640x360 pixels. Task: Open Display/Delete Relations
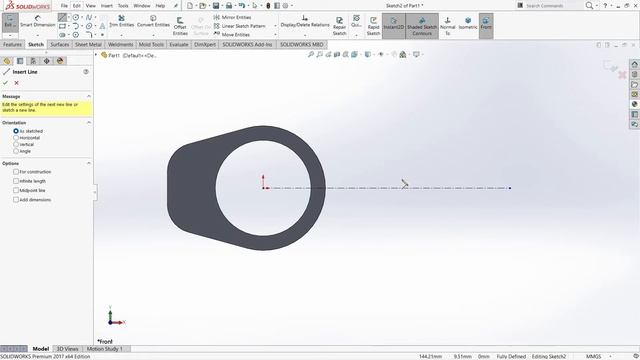coord(305,21)
